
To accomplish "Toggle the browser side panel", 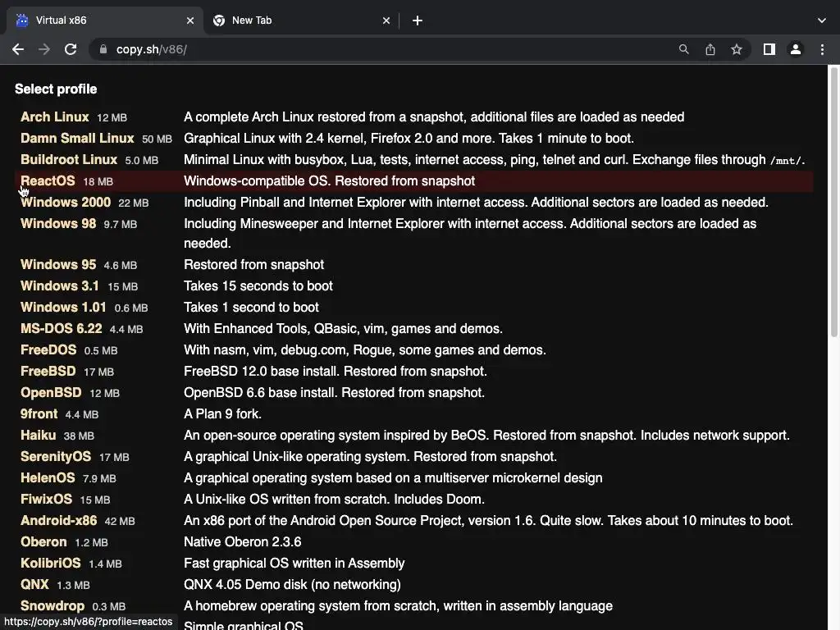I will click(x=769, y=49).
